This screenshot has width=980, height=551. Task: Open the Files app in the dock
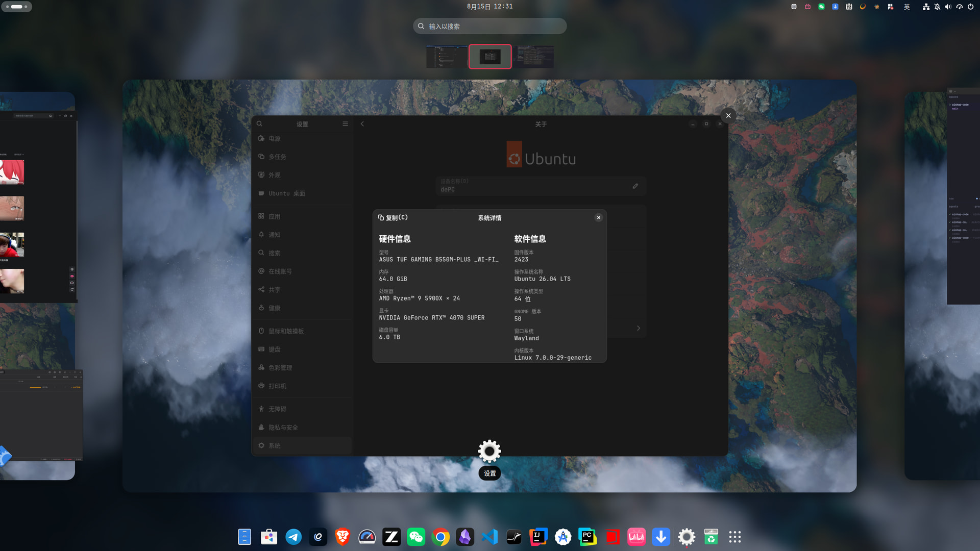244,537
